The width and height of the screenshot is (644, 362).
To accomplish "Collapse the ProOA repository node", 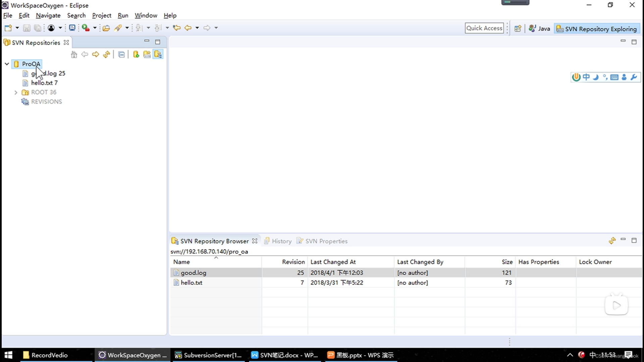I will [x=7, y=64].
